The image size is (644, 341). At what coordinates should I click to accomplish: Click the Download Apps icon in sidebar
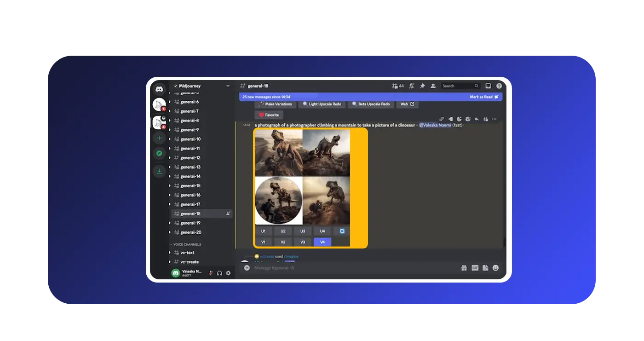pyautogui.click(x=159, y=171)
